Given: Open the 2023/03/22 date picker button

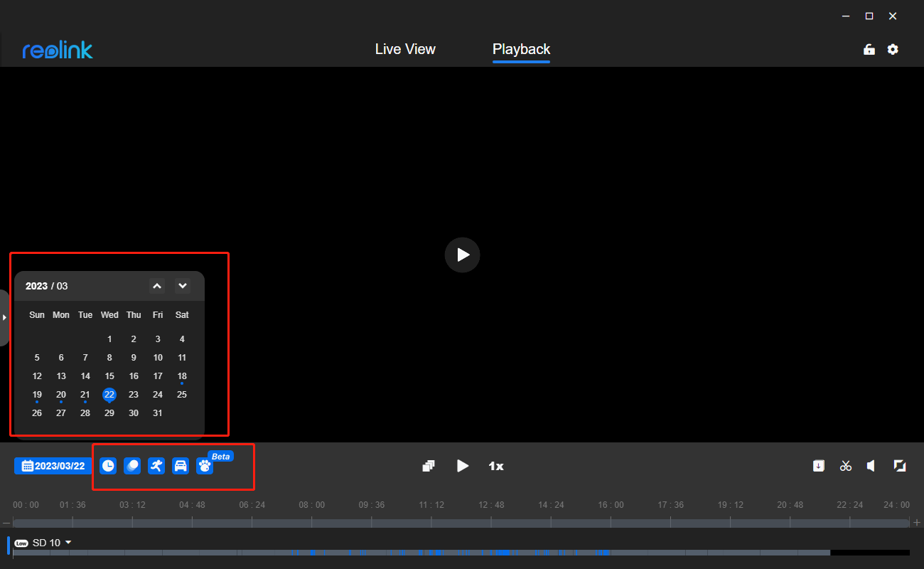Looking at the screenshot, I should tap(53, 466).
